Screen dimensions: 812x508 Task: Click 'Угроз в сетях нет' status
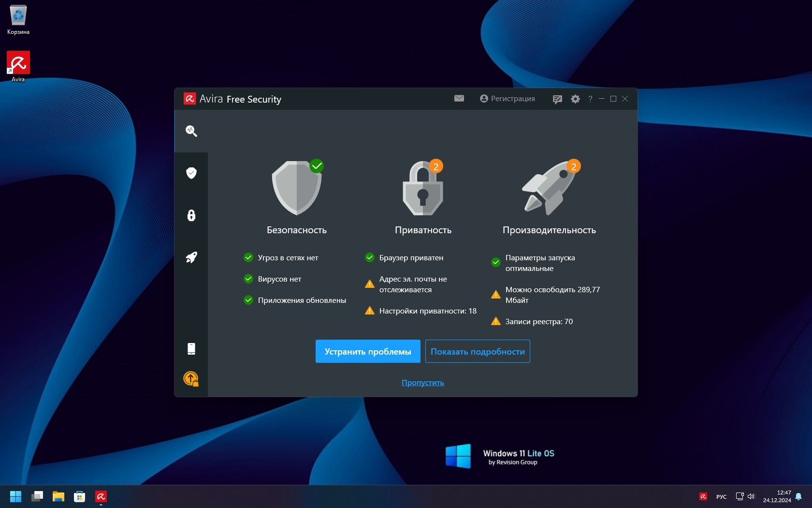point(281,258)
